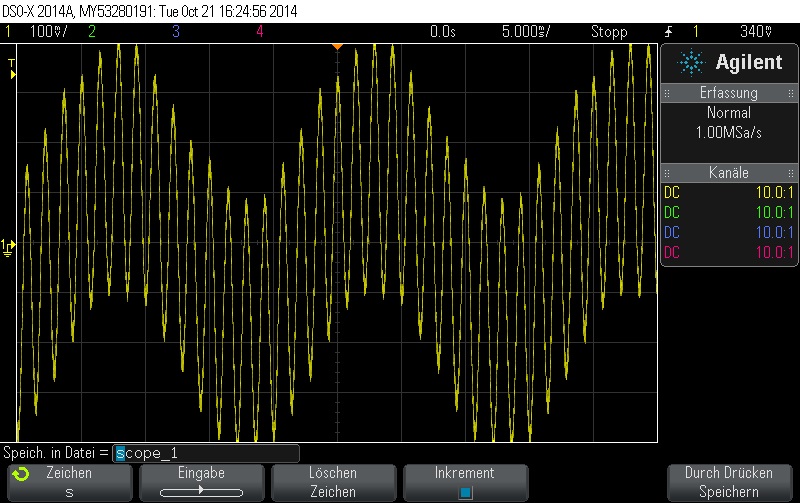Click the Stopp run status
The height and width of the screenshot is (503, 800).
pos(609,32)
